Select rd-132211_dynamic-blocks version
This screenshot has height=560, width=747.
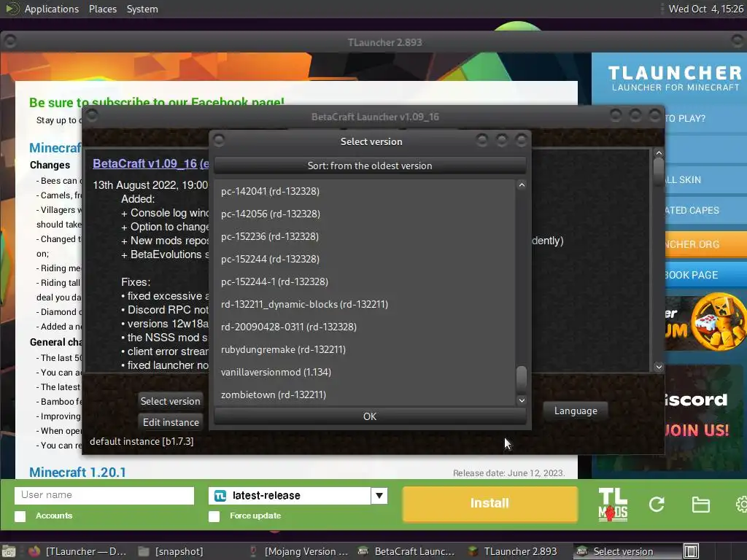(365, 304)
